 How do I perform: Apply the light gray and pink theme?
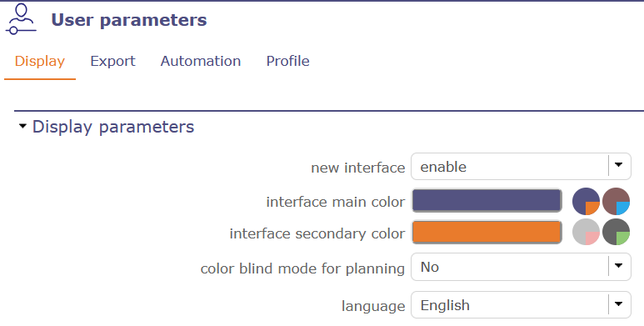[x=586, y=232]
